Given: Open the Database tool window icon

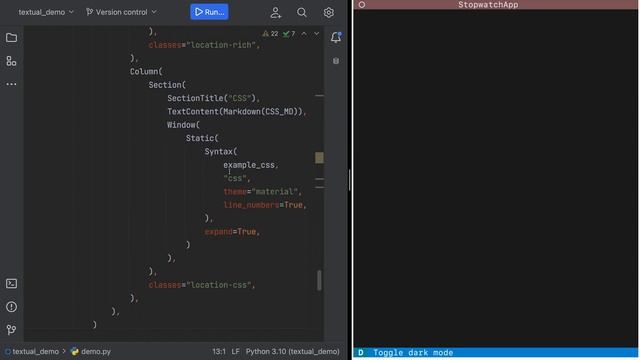Looking at the screenshot, I should point(336,61).
